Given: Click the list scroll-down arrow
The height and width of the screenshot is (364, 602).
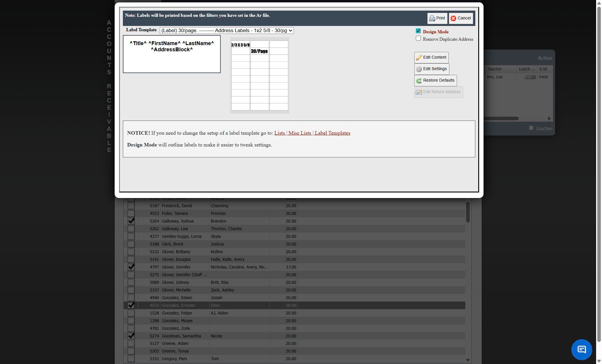Looking at the screenshot, I should (468, 360).
